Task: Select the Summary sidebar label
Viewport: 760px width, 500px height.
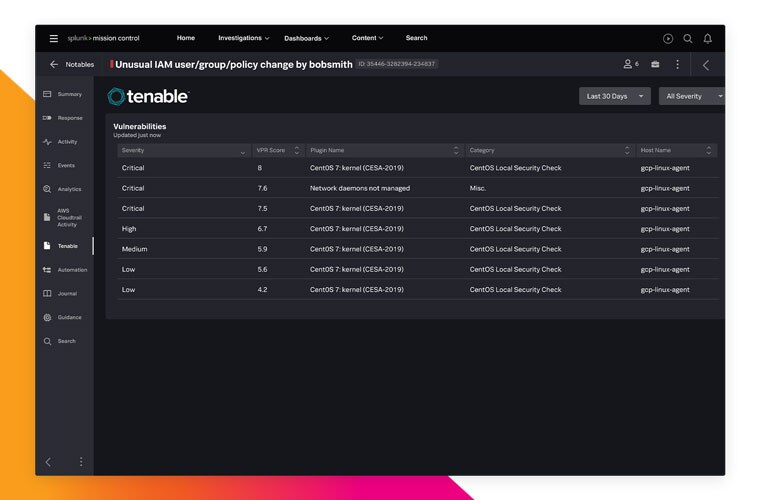Action: (70, 94)
